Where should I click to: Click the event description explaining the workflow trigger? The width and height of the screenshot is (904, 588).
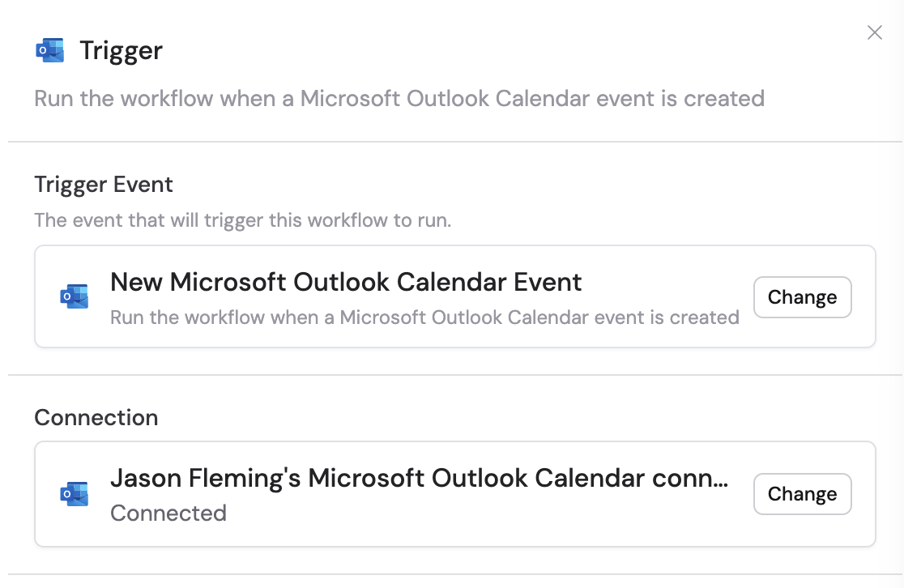[x=424, y=317]
